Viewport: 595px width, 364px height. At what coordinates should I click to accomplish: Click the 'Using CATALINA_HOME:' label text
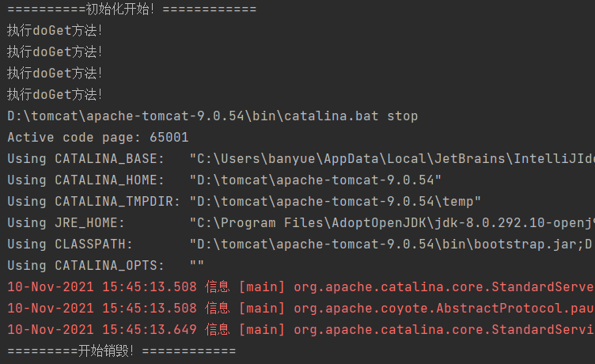86,180
